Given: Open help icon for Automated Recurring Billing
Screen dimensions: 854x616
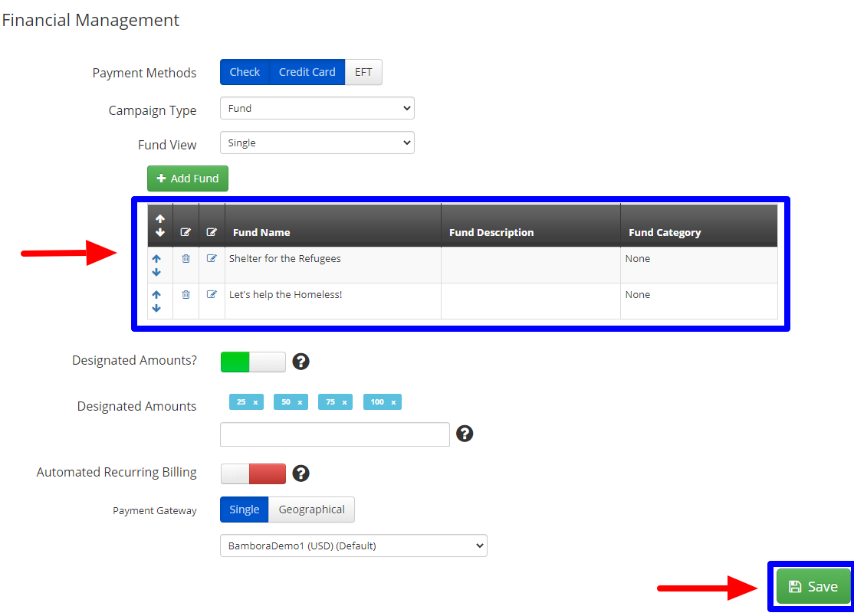Looking at the screenshot, I should coord(301,473).
